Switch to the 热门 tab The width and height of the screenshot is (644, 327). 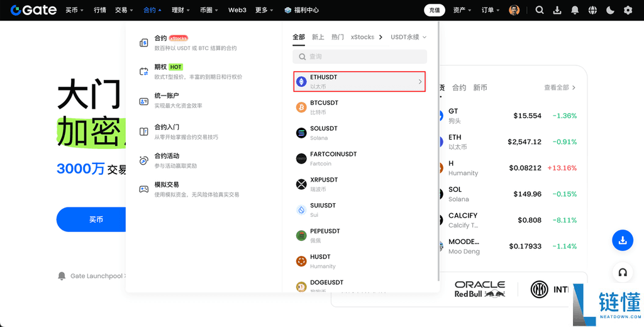(x=338, y=37)
